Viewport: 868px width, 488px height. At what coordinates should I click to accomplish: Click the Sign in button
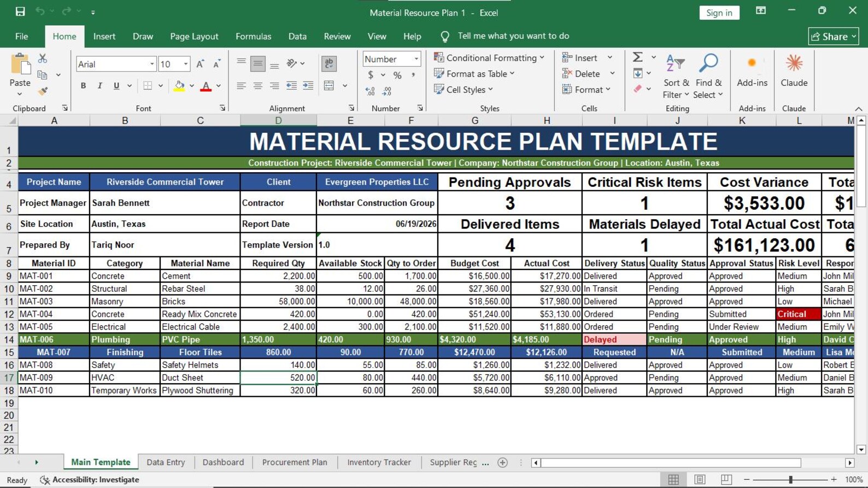(719, 13)
